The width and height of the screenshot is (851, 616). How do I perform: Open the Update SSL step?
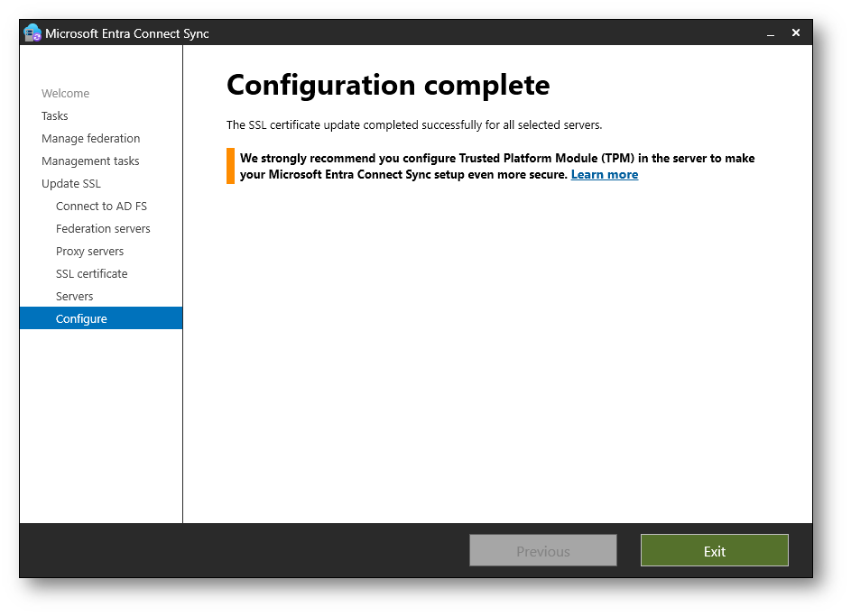click(x=71, y=184)
